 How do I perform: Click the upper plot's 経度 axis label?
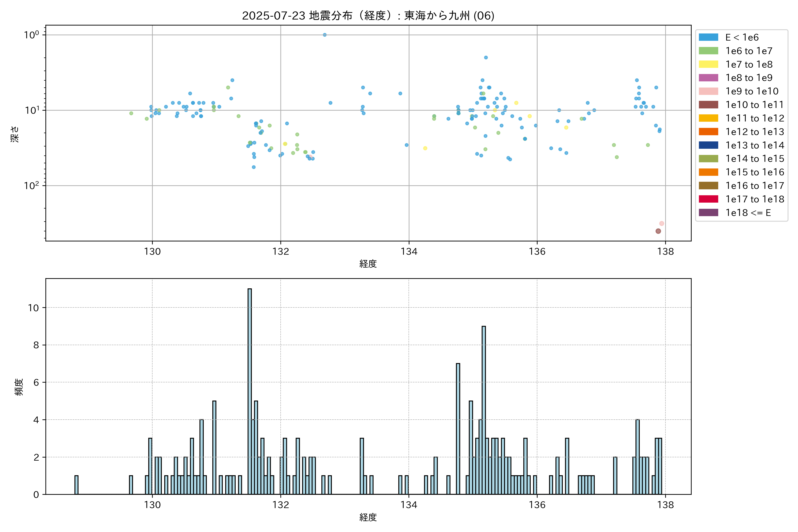click(368, 264)
